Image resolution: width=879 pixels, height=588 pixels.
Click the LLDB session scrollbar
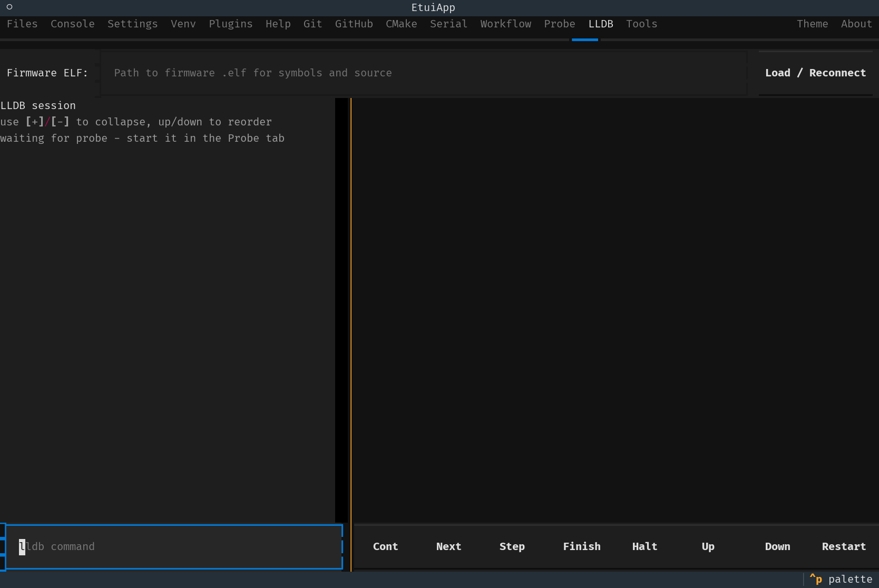click(x=341, y=310)
